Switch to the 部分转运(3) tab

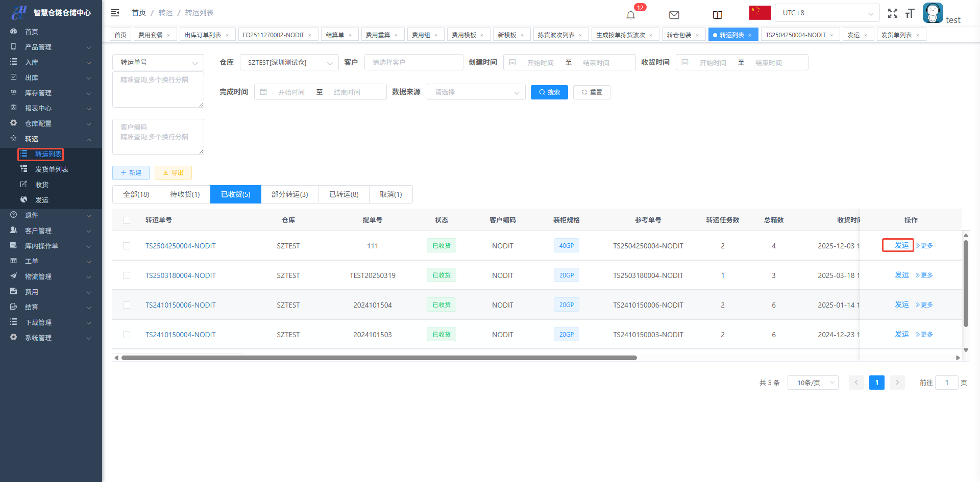(289, 194)
